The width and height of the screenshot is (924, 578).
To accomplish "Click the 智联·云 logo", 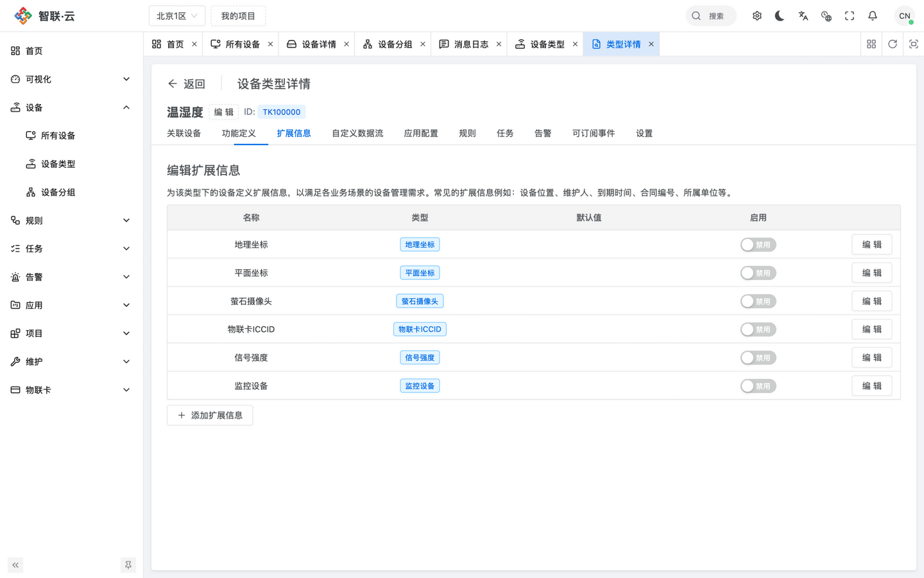I will point(44,16).
